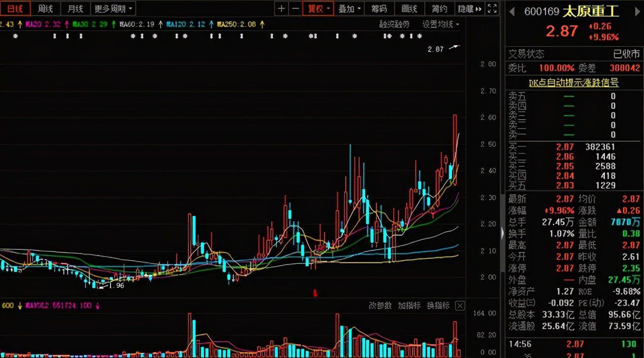The height and width of the screenshot is (358, 644).
Task: Click the 昨收 value 2.61
Action: point(631,257)
